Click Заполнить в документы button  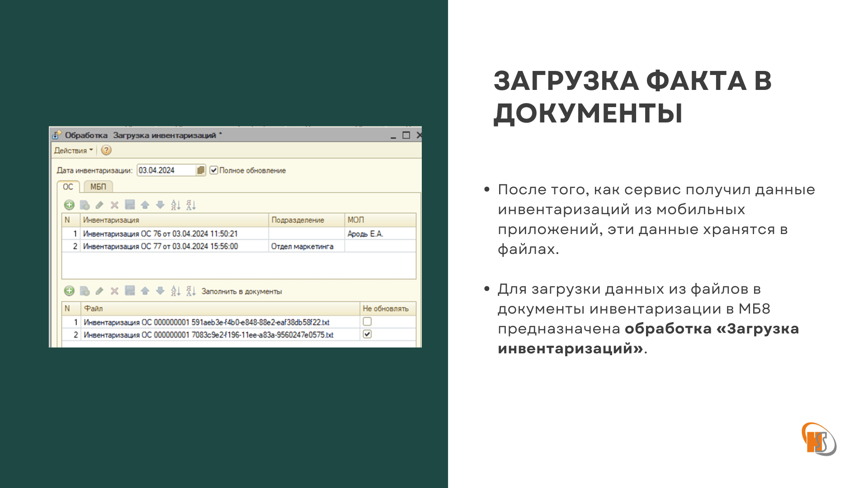(241, 291)
